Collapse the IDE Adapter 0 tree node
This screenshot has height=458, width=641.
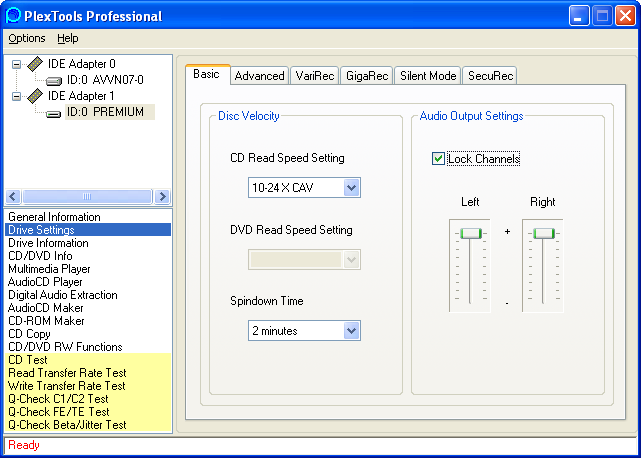16,64
